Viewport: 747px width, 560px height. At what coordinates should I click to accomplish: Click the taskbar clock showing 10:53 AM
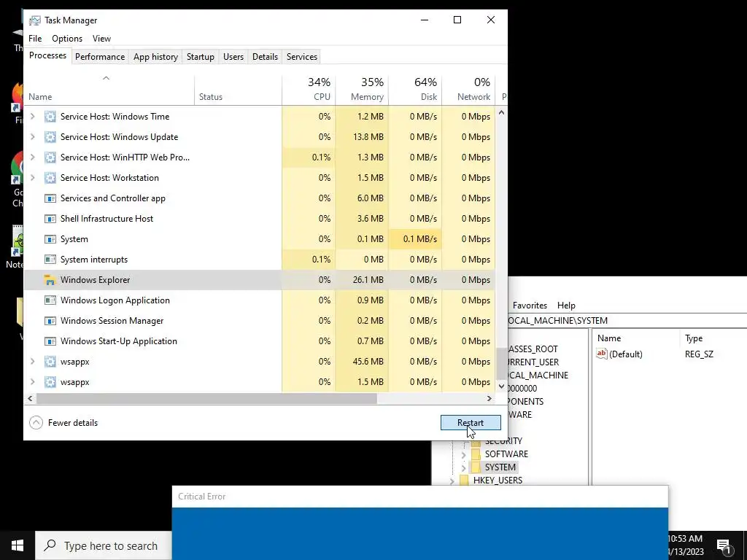point(685,545)
